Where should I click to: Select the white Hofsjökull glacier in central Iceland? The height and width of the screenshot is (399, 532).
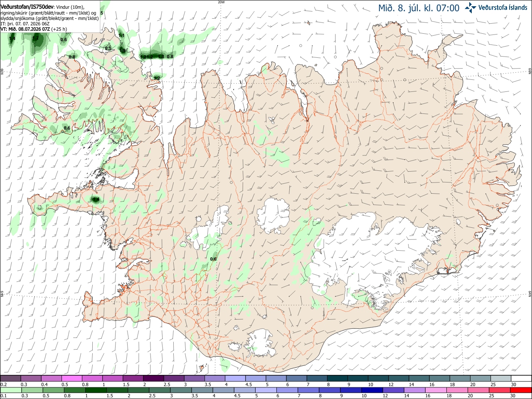[x=273, y=215]
